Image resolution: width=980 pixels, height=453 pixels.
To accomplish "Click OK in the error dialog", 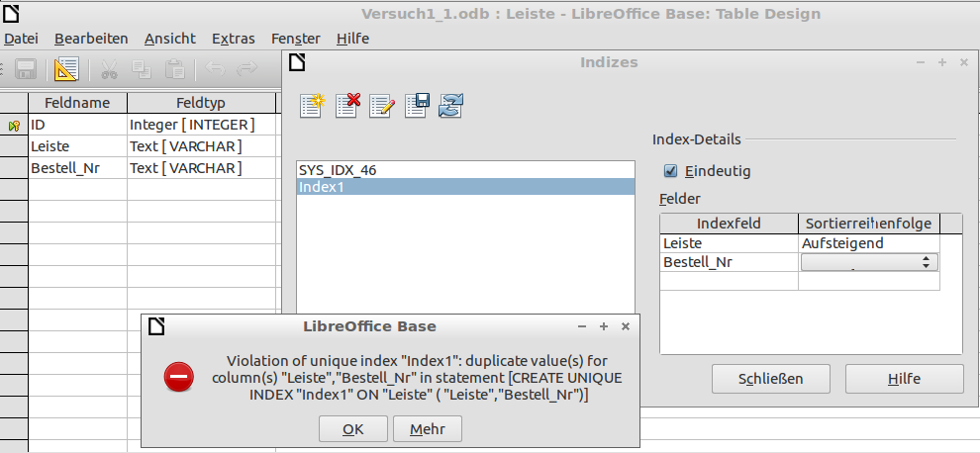I will pyautogui.click(x=353, y=429).
